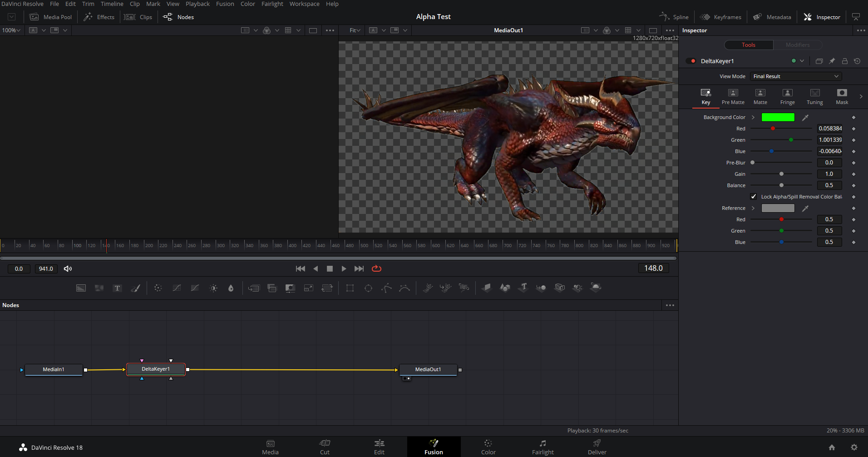Open DeltaKeyer1 color tag dropdown arrow
Screen dimensions: 868x457
click(x=802, y=61)
